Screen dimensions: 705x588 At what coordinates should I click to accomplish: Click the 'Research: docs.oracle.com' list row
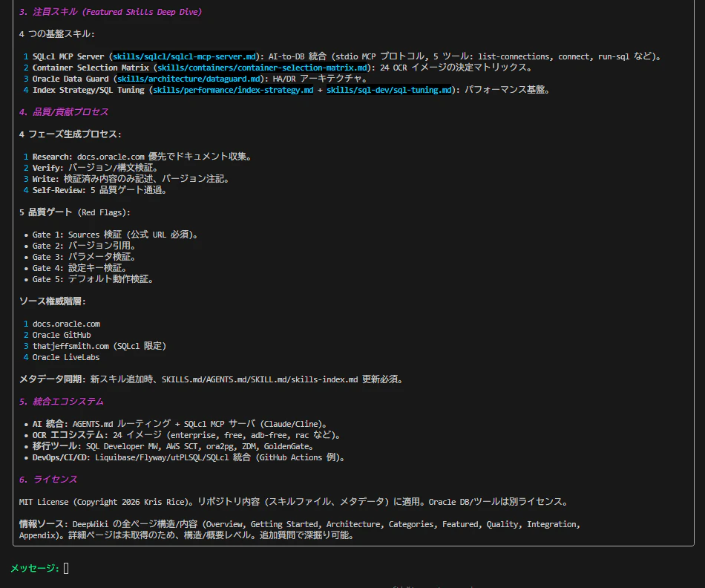click(139, 157)
